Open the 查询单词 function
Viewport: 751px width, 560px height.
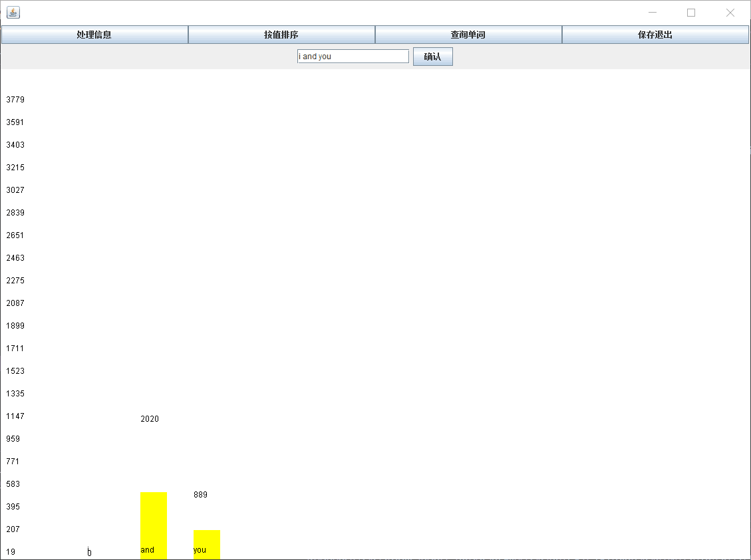point(468,35)
